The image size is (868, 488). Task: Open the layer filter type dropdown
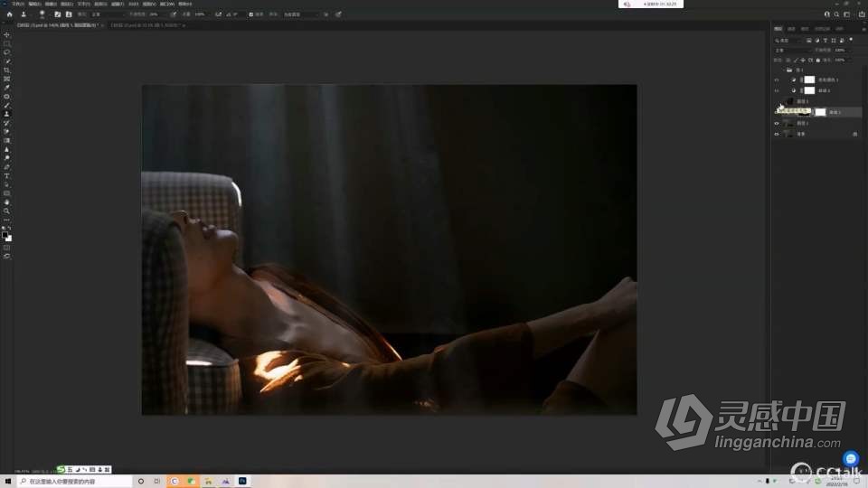click(788, 41)
